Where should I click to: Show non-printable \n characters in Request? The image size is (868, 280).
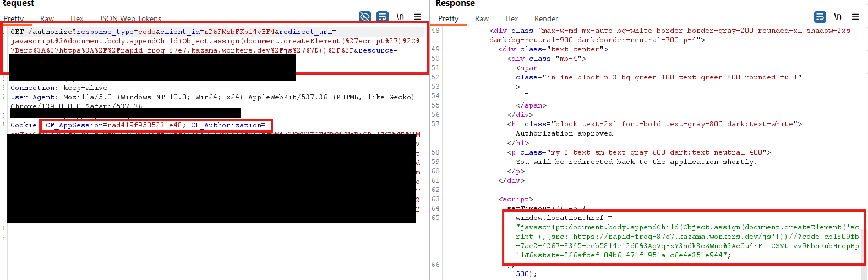point(400,16)
